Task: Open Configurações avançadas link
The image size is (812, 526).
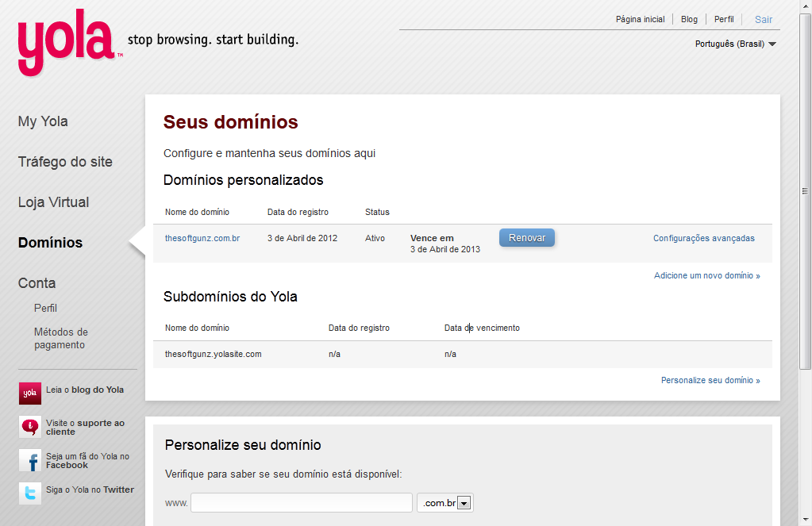Action: [704, 238]
